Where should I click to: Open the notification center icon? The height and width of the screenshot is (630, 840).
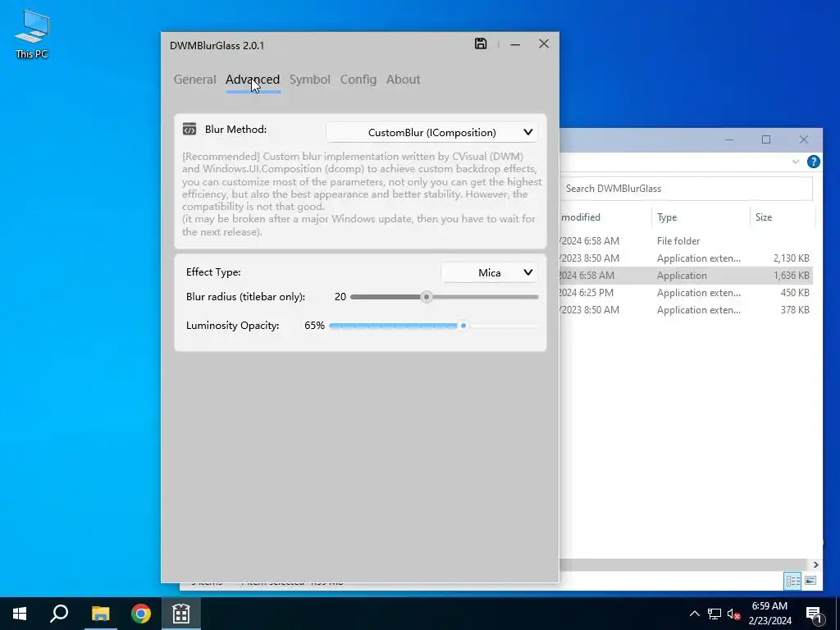(x=814, y=614)
